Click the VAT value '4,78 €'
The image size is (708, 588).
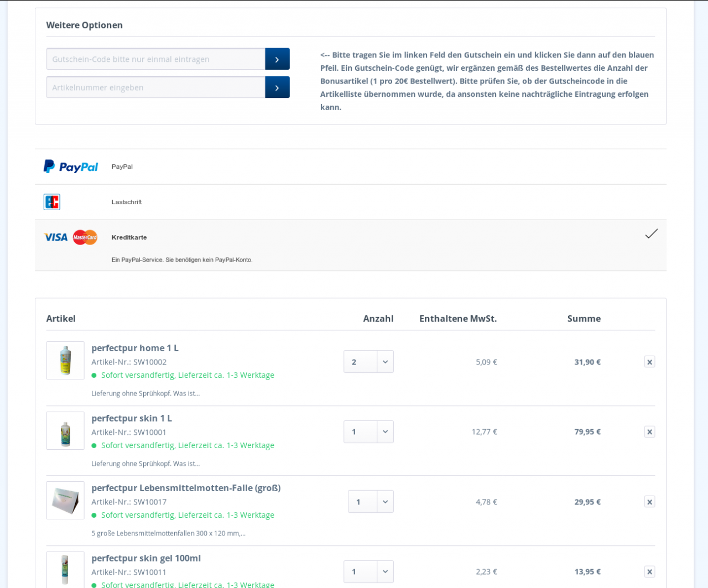click(x=487, y=502)
